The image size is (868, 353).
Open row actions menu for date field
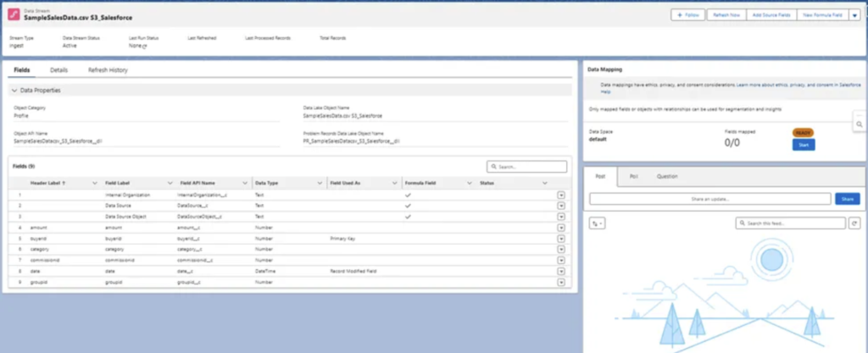[x=561, y=271]
